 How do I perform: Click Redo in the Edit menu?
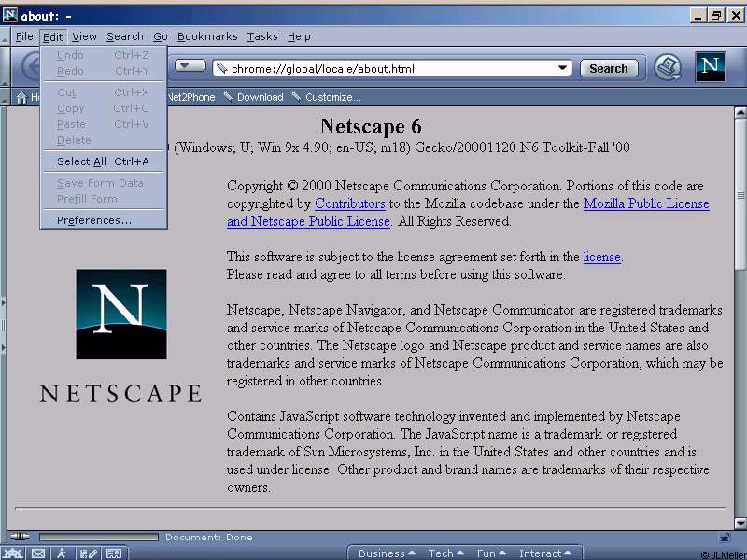point(104,71)
